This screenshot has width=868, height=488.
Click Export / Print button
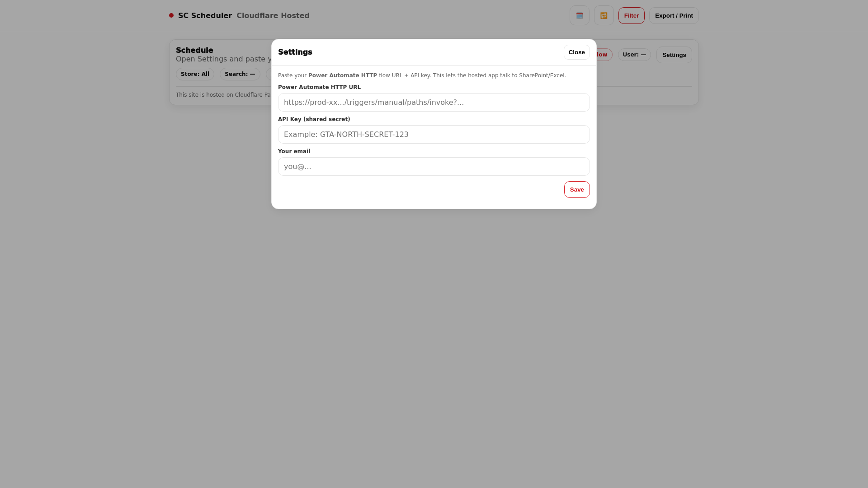674,15
